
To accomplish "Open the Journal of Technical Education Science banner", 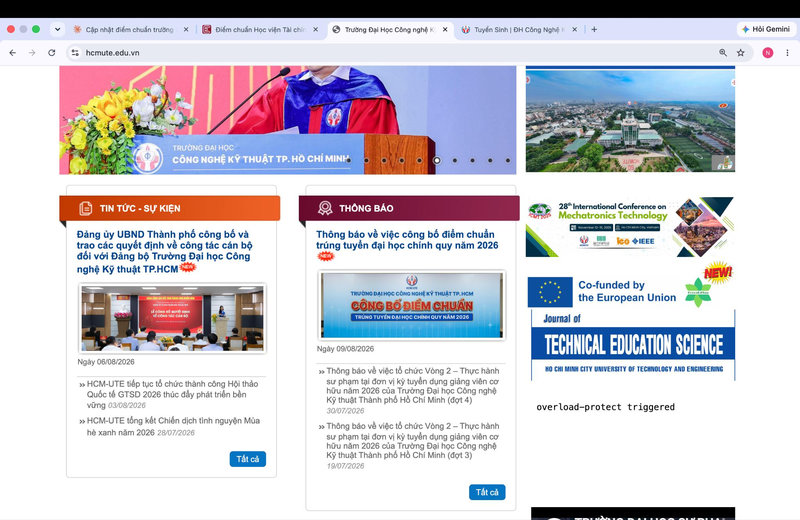I will point(633,345).
